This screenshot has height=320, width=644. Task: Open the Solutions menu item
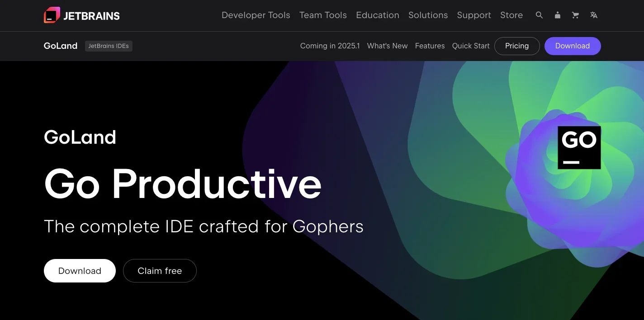(x=428, y=15)
